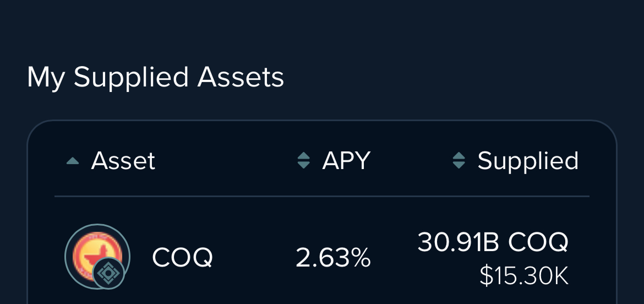Click the My Supplied Assets heading

coord(155,77)
